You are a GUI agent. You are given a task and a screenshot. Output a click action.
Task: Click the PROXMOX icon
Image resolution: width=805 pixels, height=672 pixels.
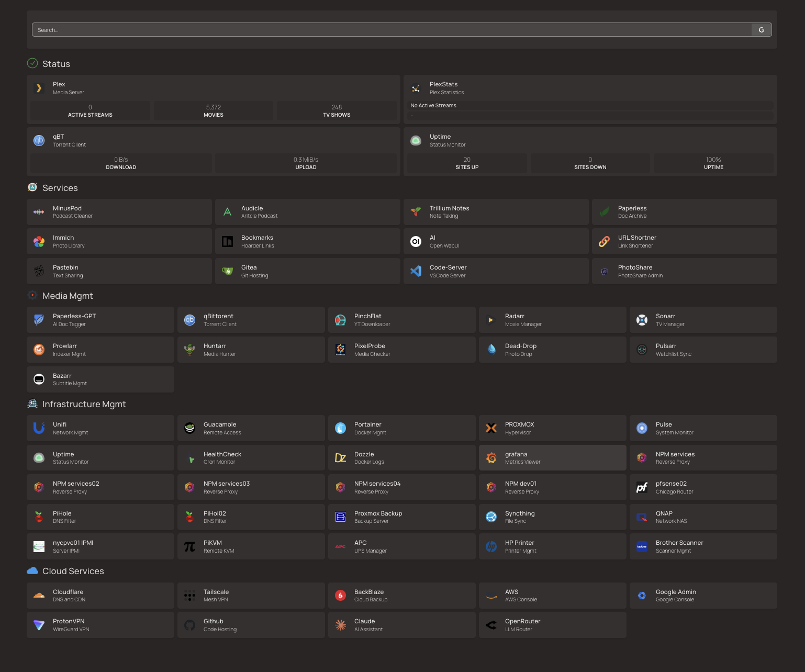491,428
